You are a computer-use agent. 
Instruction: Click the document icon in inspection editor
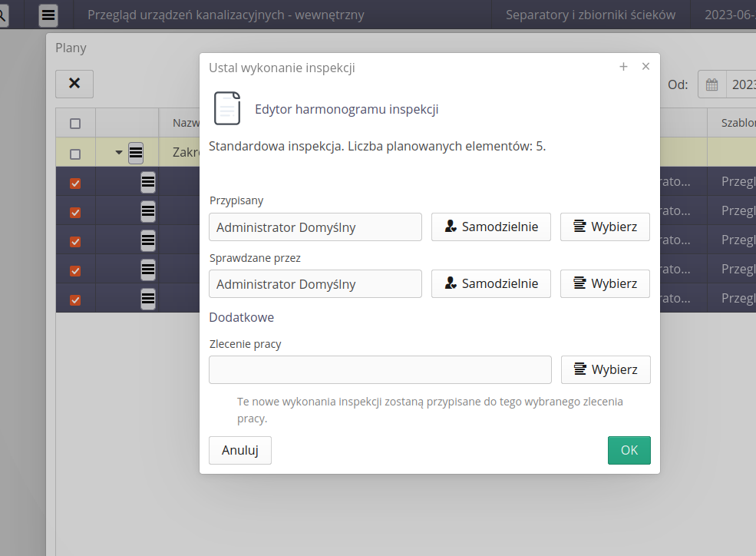(226, 109)
